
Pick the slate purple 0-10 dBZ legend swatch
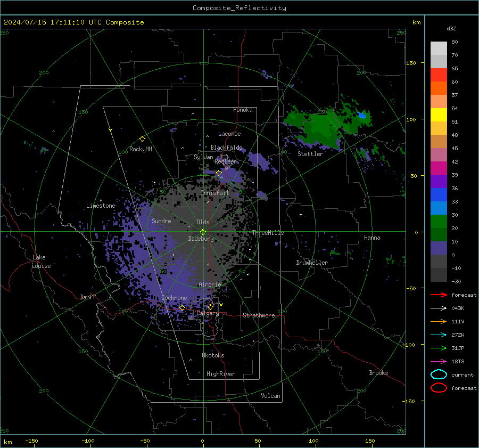coord(439,248)
